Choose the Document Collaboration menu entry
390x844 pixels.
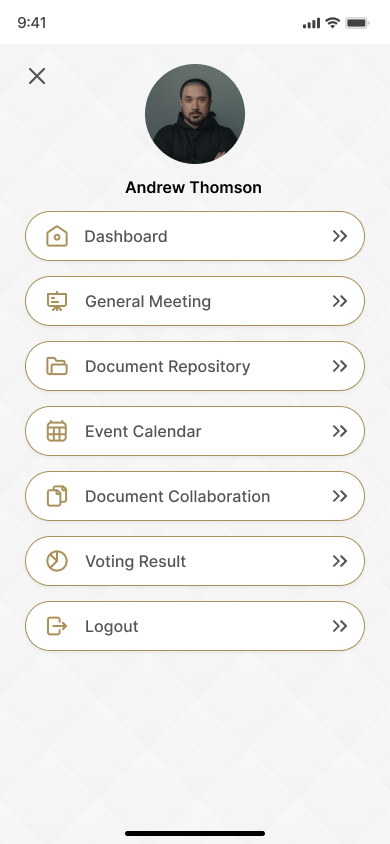[195, 496]
